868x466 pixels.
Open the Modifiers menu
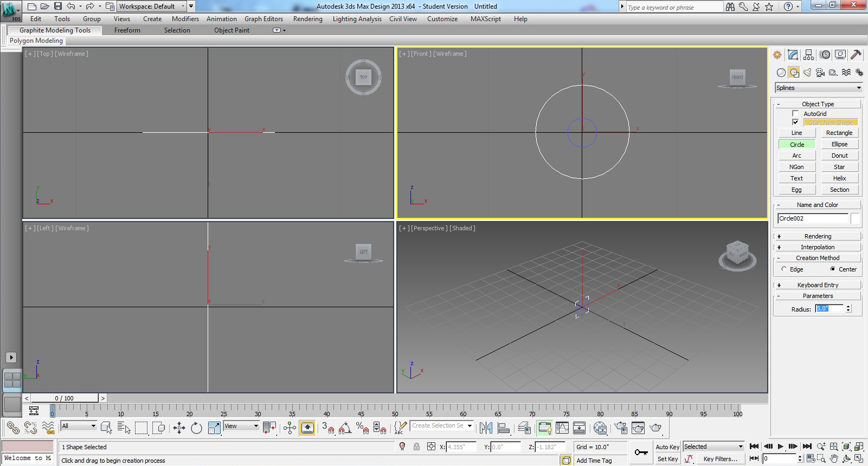coord(185,19)
